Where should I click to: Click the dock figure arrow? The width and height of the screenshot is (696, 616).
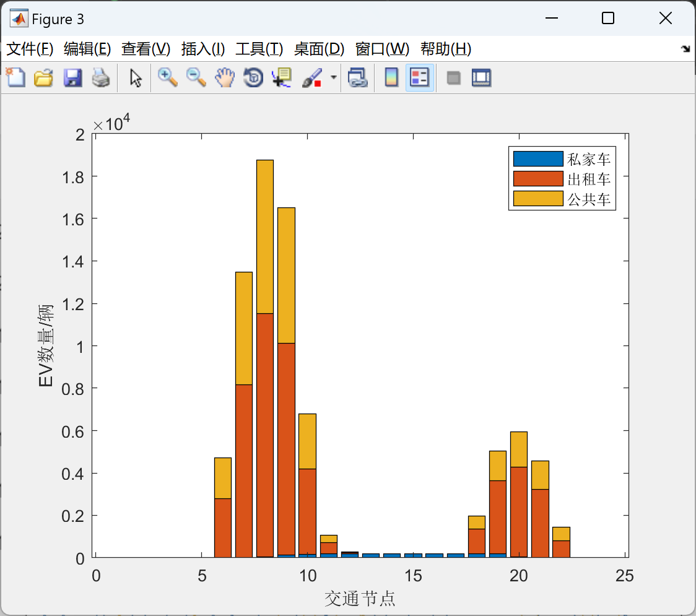[x=686, y=49]
